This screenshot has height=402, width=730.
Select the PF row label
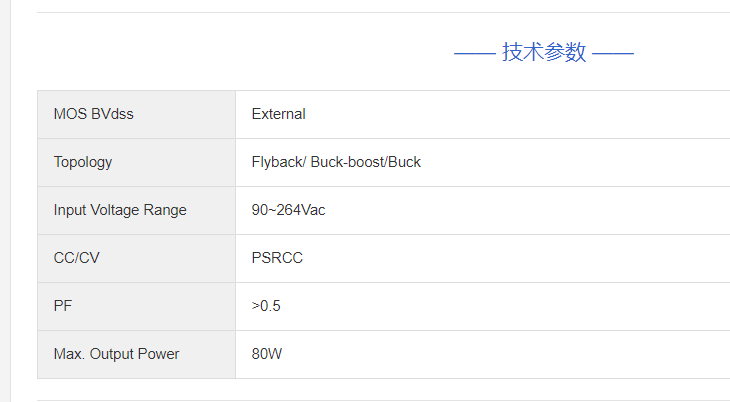coord(63,306)
